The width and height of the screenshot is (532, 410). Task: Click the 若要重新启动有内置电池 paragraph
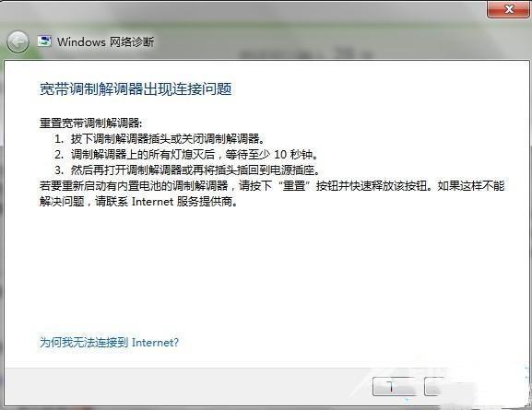(272, 193)
